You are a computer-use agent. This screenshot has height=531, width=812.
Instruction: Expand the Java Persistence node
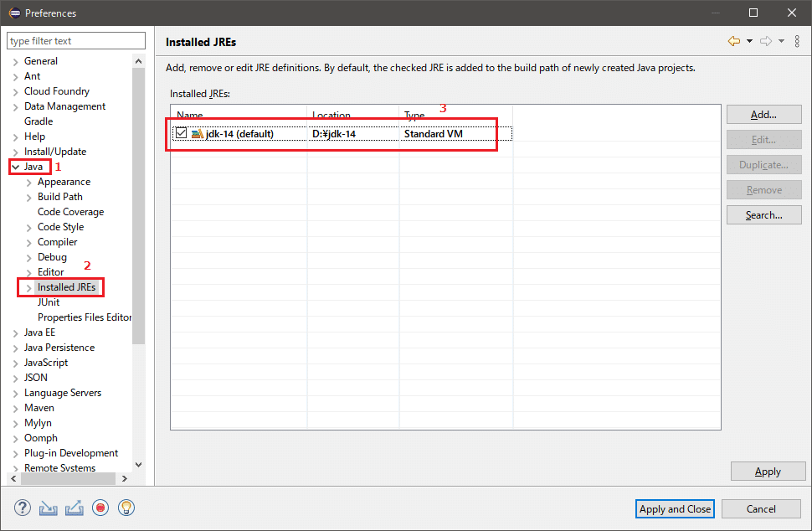(x=16, y=348)
